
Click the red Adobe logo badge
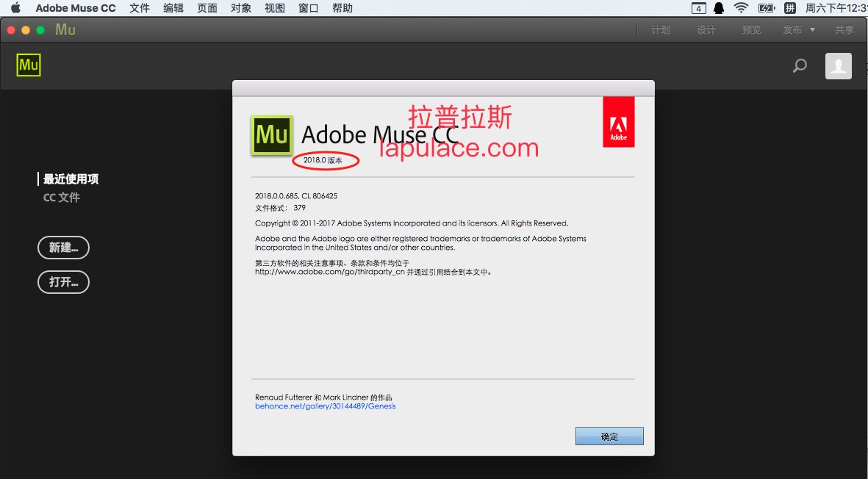(x=618, y=122)
